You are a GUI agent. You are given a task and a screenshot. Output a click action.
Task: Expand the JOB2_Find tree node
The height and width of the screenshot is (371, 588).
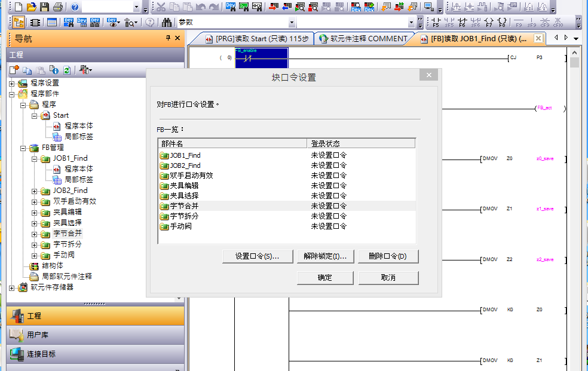[x=35, y=191]
